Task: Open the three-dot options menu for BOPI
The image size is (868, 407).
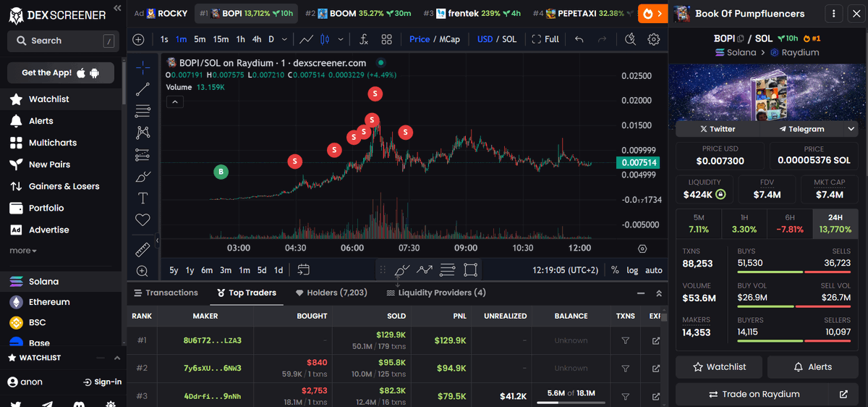Action: (834, 13)
